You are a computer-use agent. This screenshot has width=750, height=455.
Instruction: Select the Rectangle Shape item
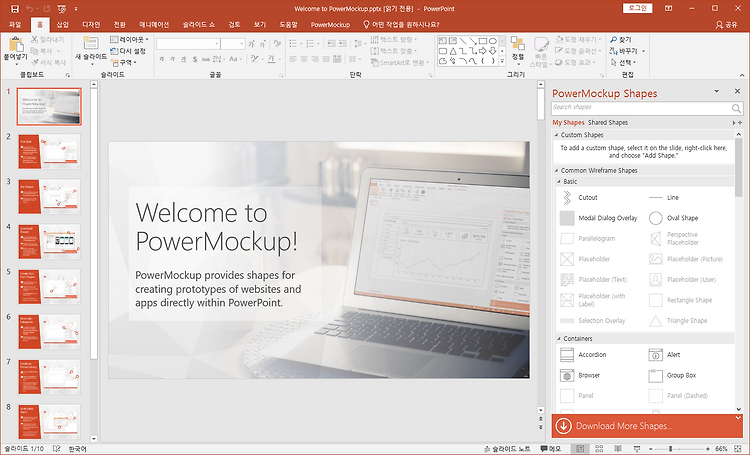[680, 300]
